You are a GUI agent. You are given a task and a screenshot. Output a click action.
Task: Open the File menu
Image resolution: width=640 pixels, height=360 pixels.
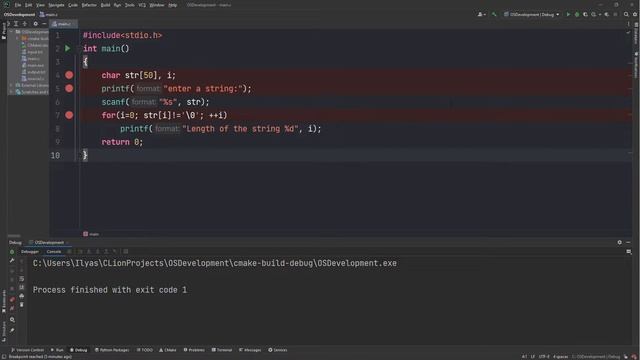[18, 5]
